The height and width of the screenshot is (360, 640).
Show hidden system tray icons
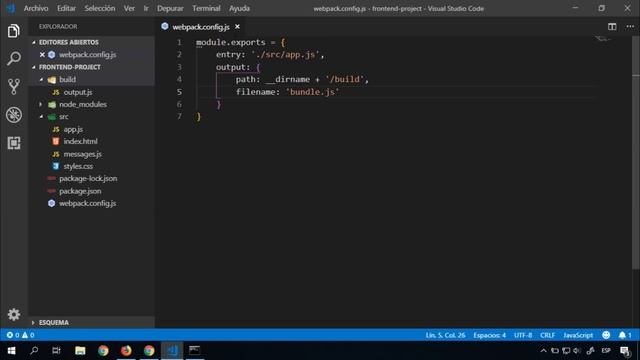coord(543,351)
